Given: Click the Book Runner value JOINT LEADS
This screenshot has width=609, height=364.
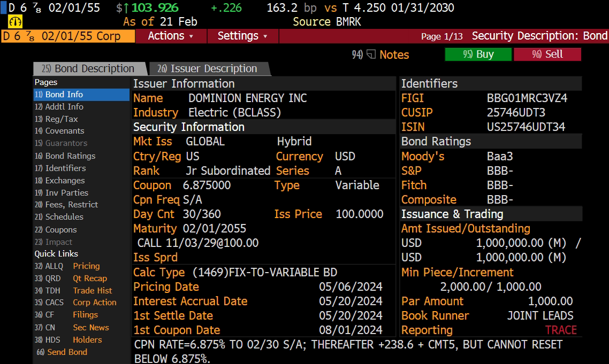Looking at the screenshot, I should [x=541, y=316].
